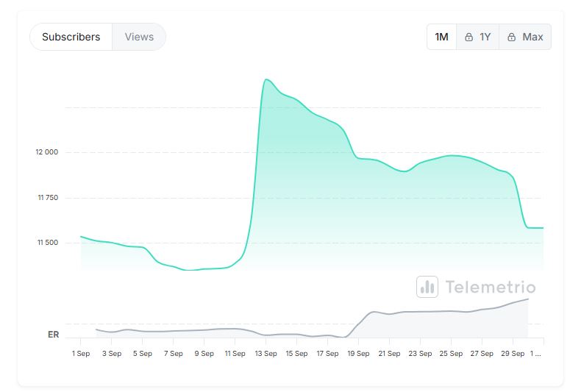Switch to the Views tab
570x392 pixels.
pyautogui.click(x=139, y=37)
